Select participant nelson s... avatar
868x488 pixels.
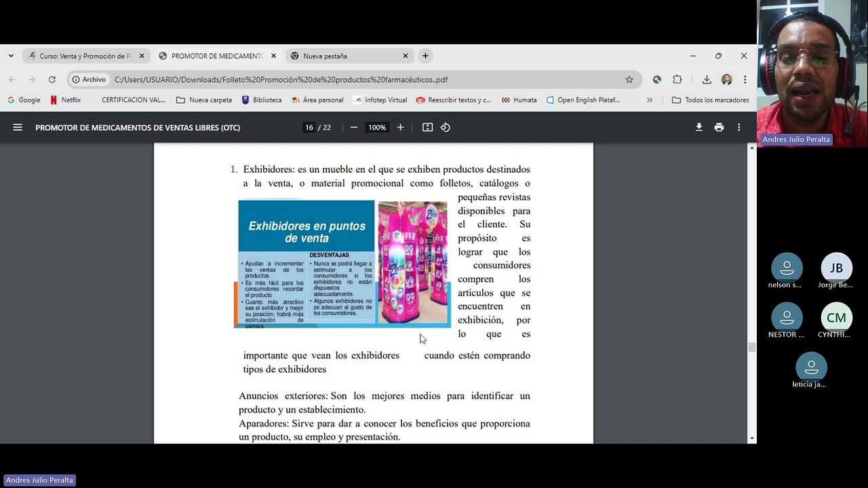pos(787,268)
